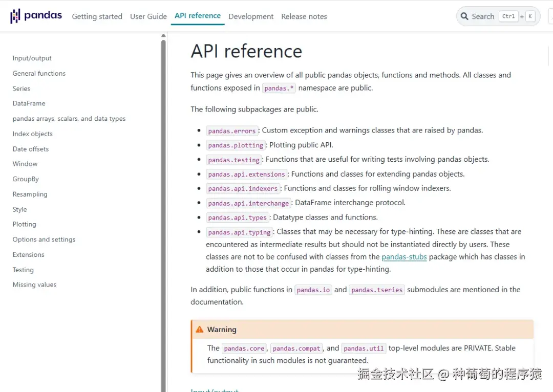Open the Getting started page

click(97, 16)
